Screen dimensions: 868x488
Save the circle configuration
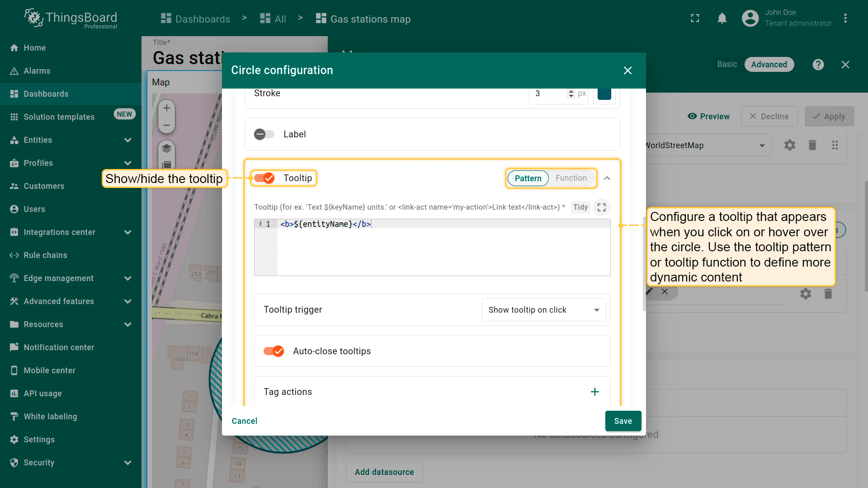tap(623, 421)
